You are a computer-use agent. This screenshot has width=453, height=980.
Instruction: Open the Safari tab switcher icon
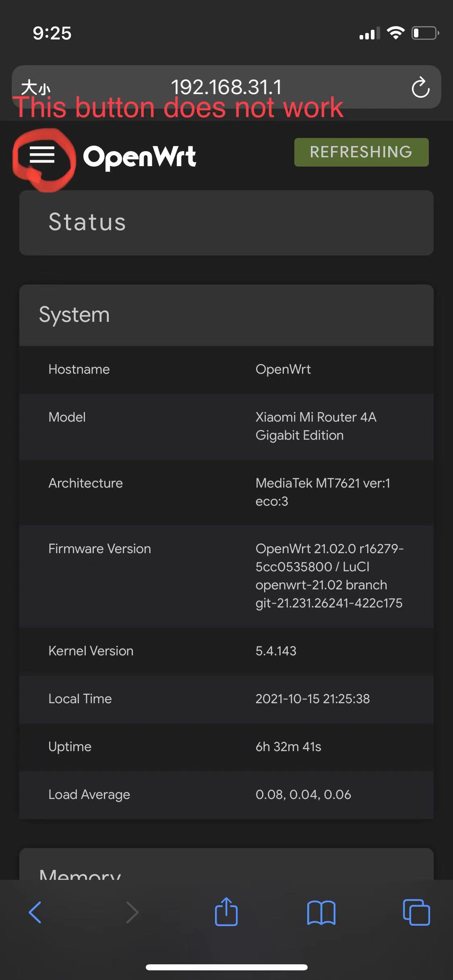[x=416, y=912]
